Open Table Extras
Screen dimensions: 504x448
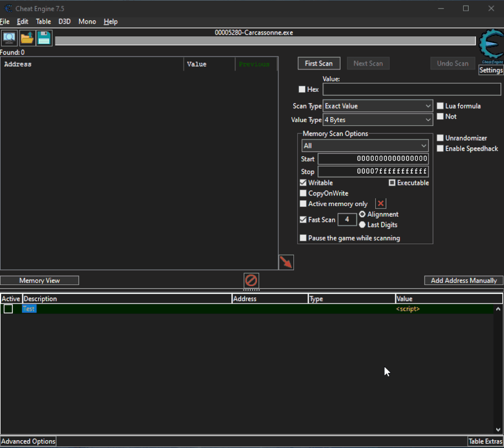click(486, 441)
